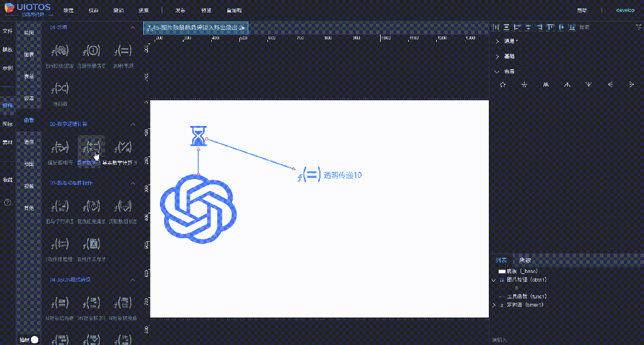The width and height of the screenshot is (644, 345).
Task: Open the 示例 sidebar section
Action: 7,68
